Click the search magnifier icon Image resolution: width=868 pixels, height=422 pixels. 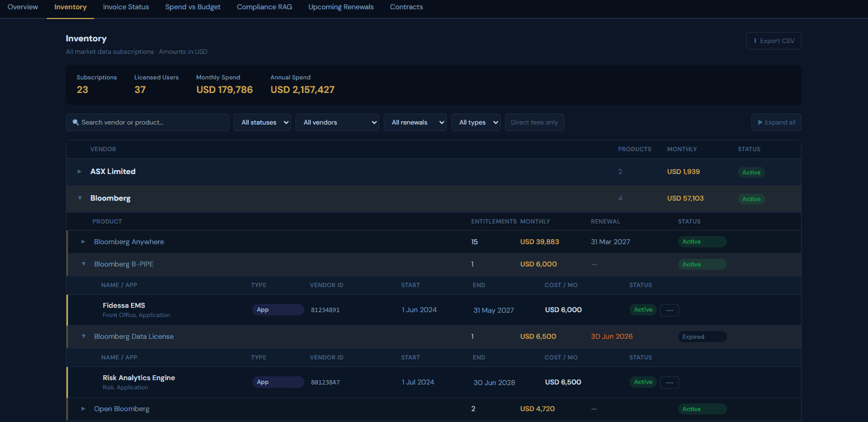(x=76, y=122)
